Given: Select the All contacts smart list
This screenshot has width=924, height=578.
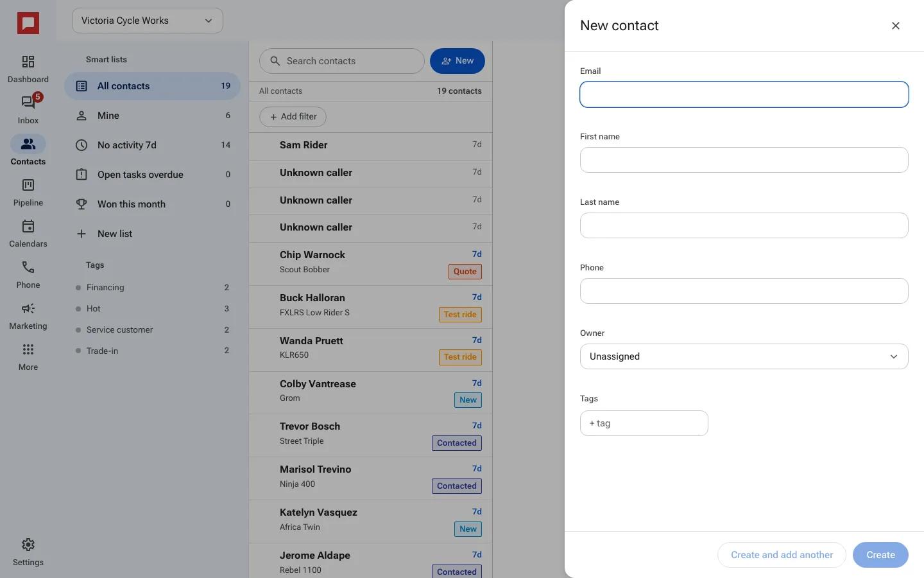Looking at the screenshot, I should click(152, 86).
